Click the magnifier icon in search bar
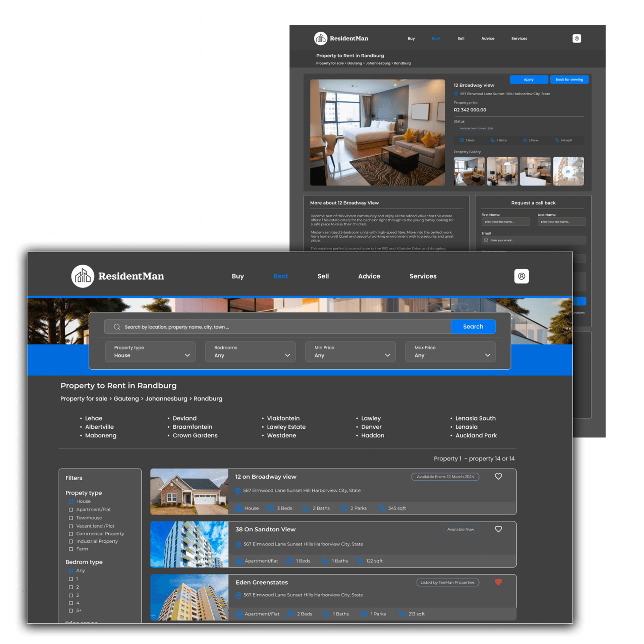This screenshot has height=644, width=644. tap(117, 327)
